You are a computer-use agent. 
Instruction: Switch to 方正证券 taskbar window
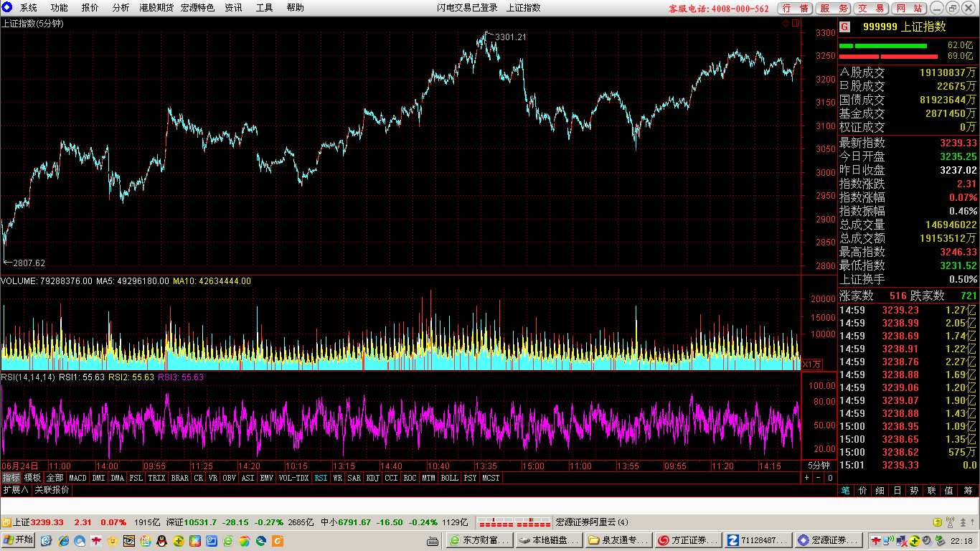click(689, 540)
